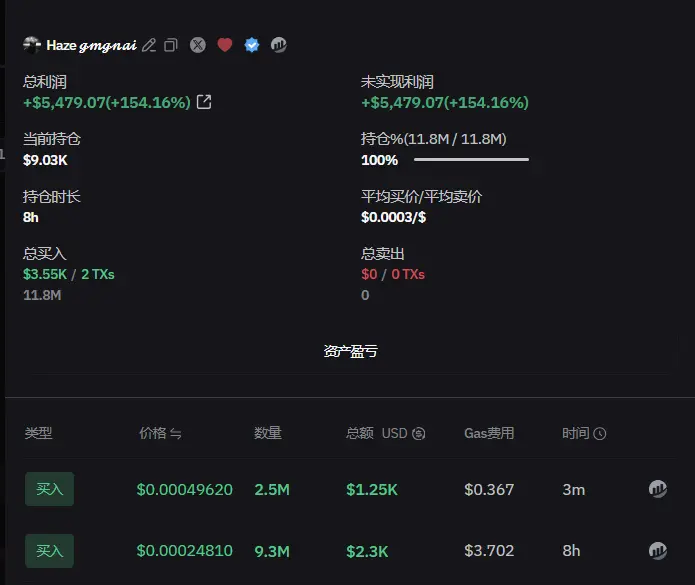The height and width of the screenshot is (585, 695).
Task: Click the 买入 tag in the 3m row
Action: coord(49,489)
